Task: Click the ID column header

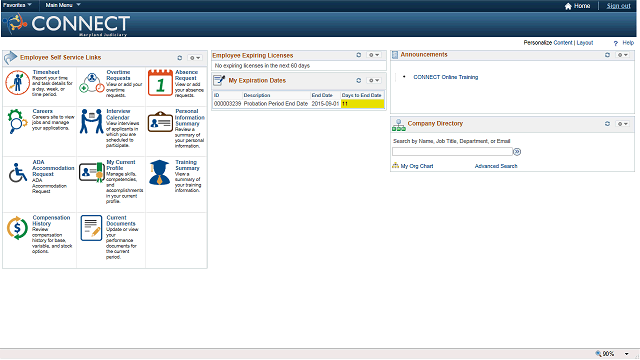Action: point(216,96)
